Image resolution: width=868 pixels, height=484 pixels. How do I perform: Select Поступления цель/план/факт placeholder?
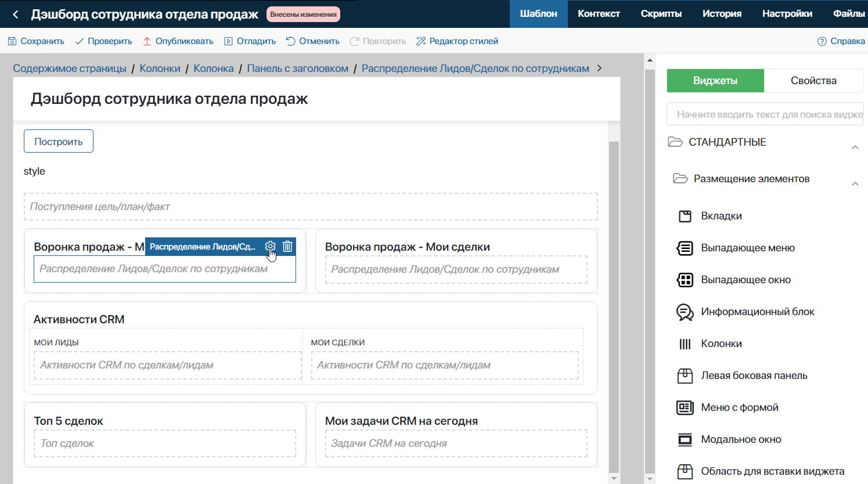click(311, 207)
